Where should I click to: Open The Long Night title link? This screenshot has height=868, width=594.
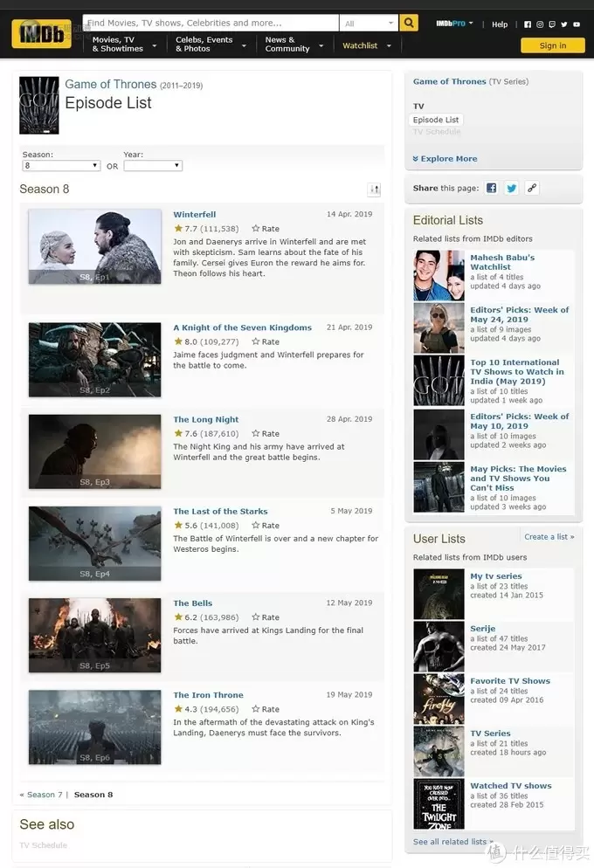206,419
